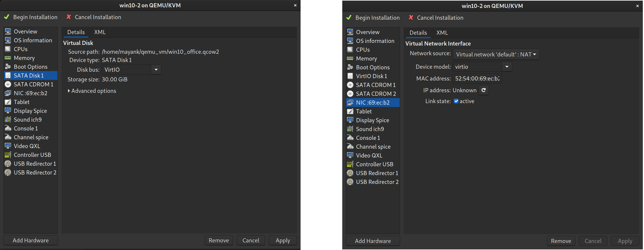This screenshot has height=250, width=644.
Task: Toggle the Link state active checkbox
Action: coord(456,101)
